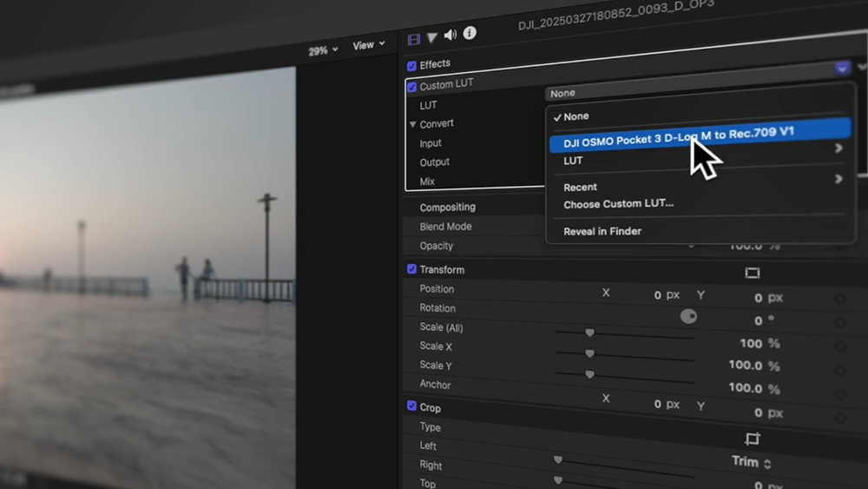
Task: Click the Opacity row label
Action: 437,246
